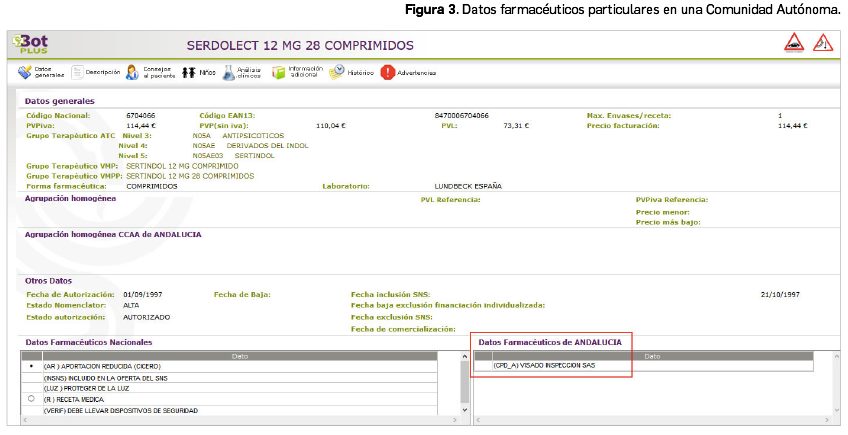Select row (VERIF) DEBE LLEVAR DISPOSITIVOS DE SEGURIDAD
The image size is (848, 435).
coord(229,411)
